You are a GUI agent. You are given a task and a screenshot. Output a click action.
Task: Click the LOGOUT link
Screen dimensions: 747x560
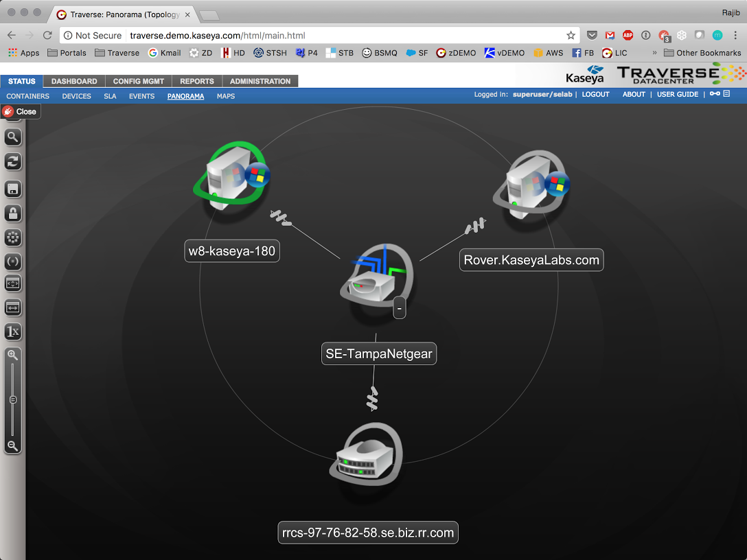click(595, 94)
